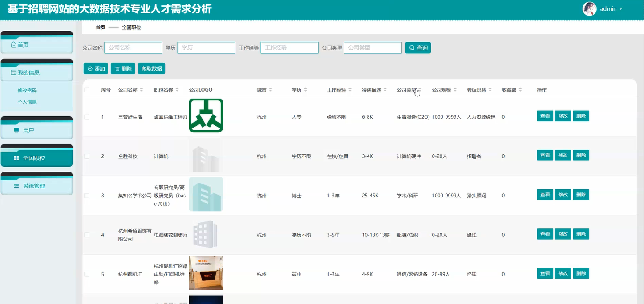Click the 公司名称 search input field
The width and height of the screenshot is (644, 304).
coord(133,48)
